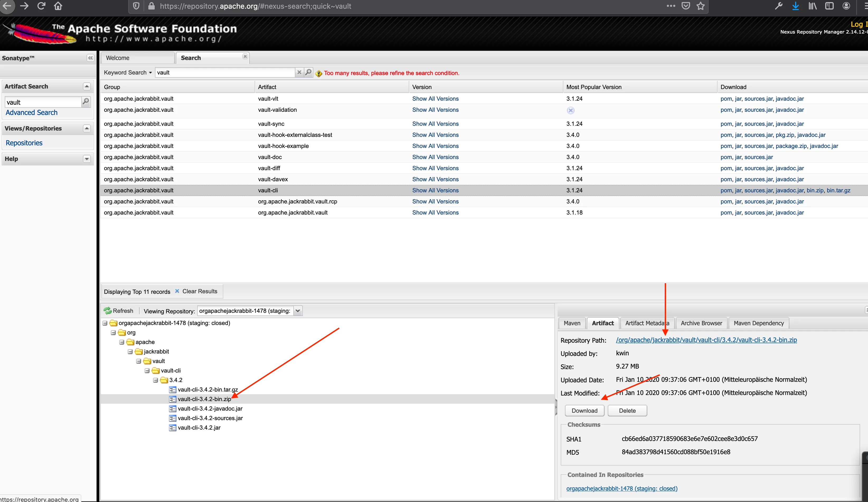868x502 pixels.
Task: Click the browser home icon
Action: 58,6
